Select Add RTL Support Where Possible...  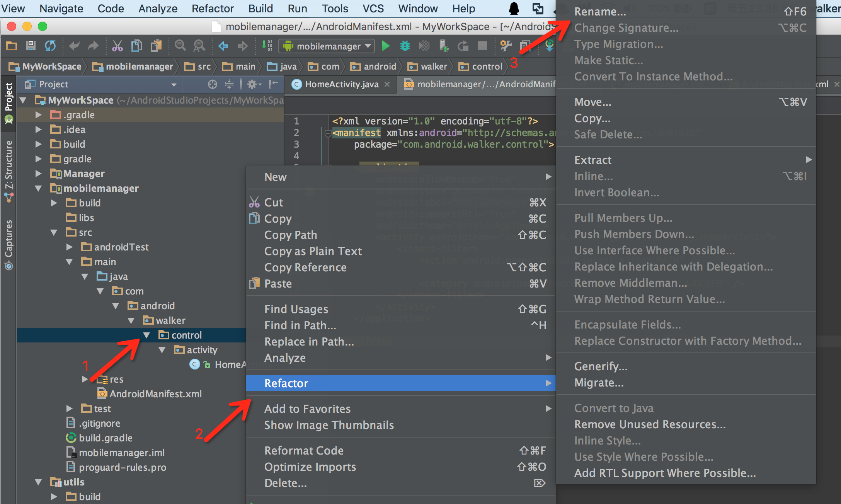(x=686, y=473)
